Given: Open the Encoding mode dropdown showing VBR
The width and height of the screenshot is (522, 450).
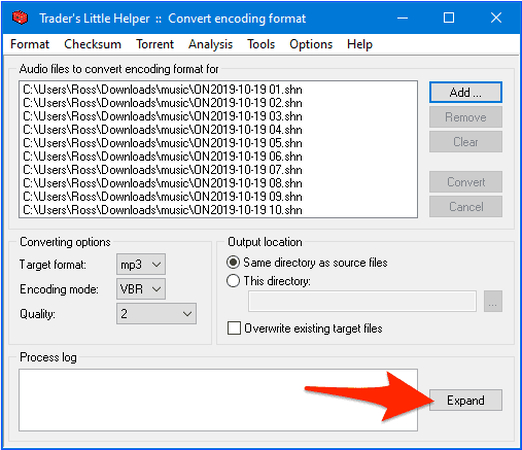Looking at the screenshot, I should pyautogui.click(x=141, y=289).
